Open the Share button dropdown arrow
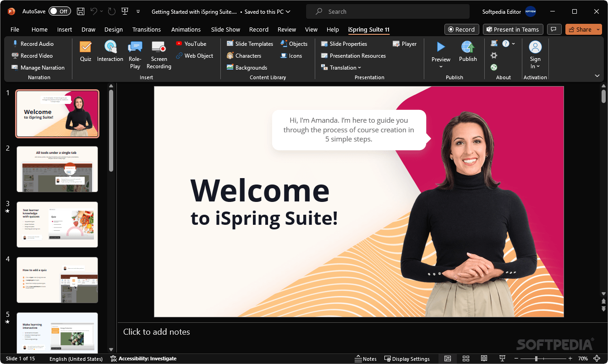This screenshot has width=608, height=364. [x=598, y=29]
